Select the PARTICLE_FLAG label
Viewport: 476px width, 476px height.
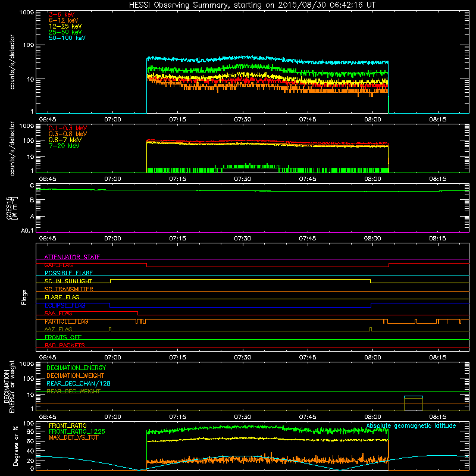67,321
